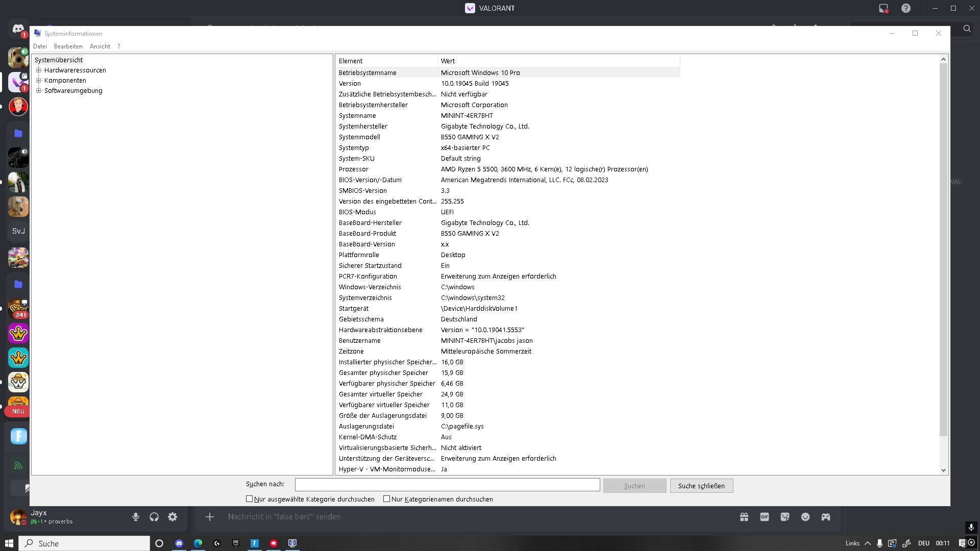Open the Valorant help question icon

(x=906, y=8)
